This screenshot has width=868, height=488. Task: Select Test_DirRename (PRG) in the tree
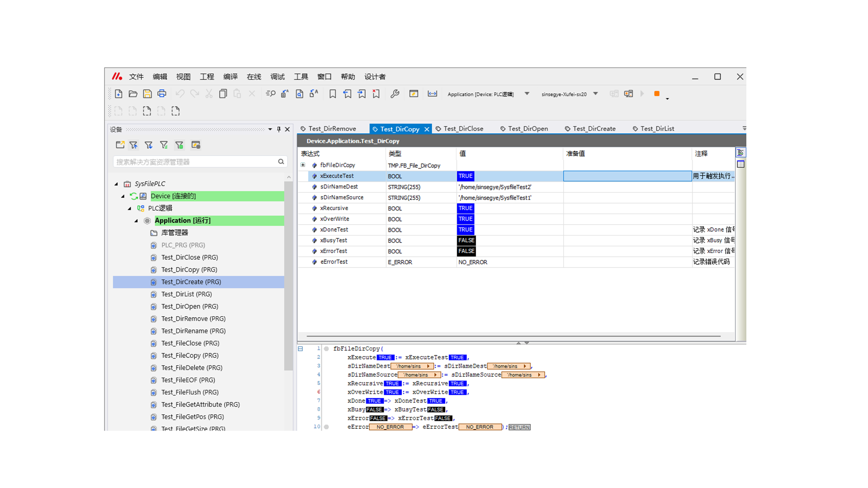(193, 331)
